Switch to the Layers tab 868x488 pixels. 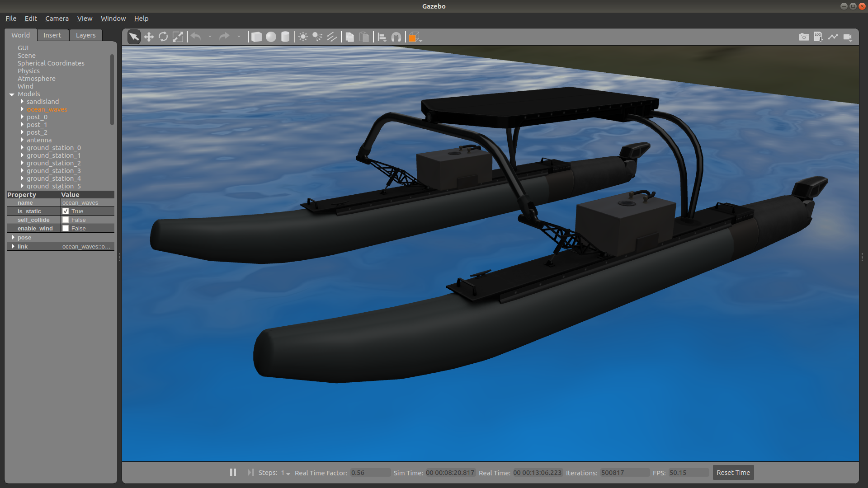coord(86,35)
